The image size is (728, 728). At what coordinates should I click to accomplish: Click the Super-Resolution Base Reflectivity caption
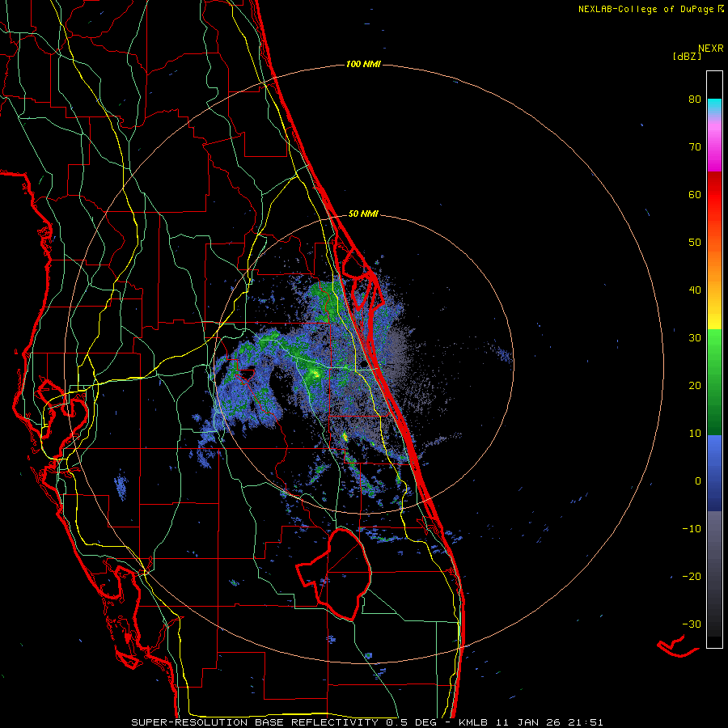pos(255,722)
